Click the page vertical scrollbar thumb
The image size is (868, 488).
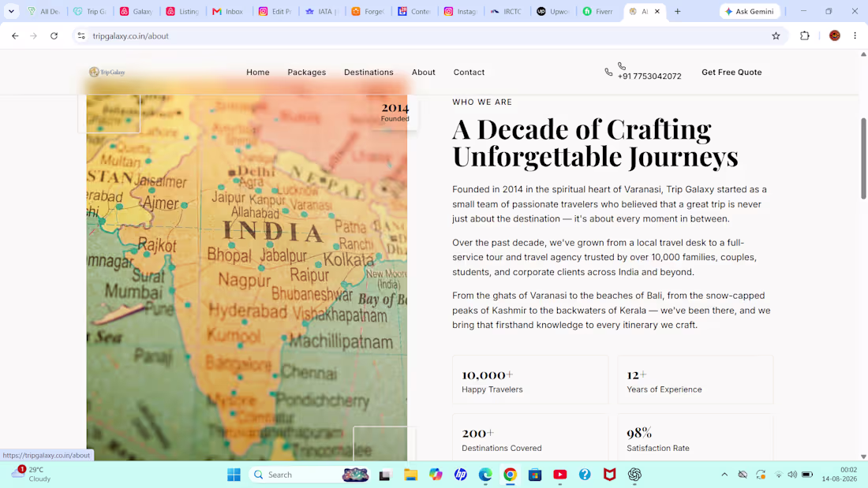pos(863,158)
